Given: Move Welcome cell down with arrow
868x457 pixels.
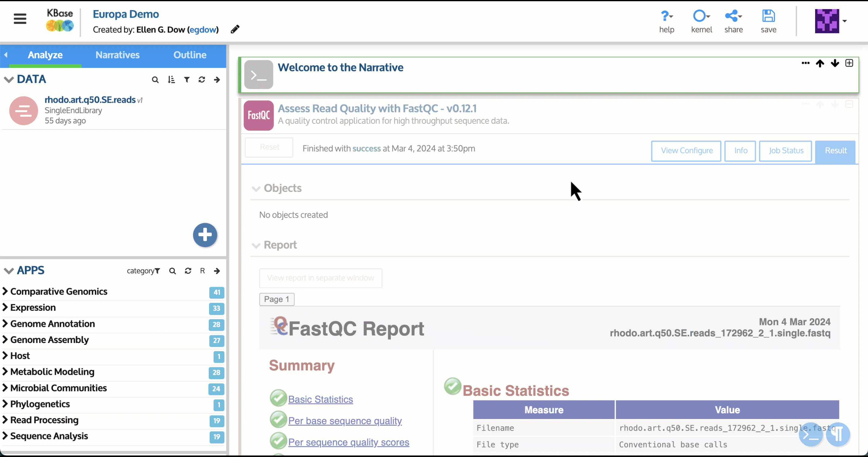Looking at the screenshot, I should pos(835,64).
